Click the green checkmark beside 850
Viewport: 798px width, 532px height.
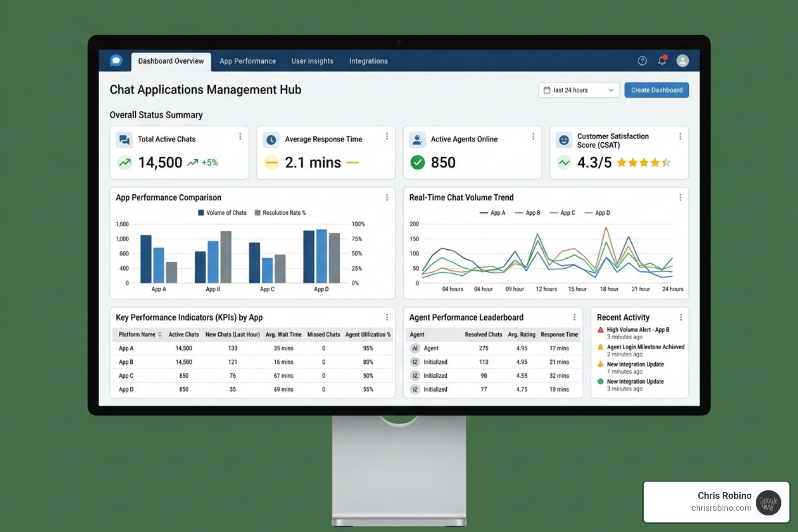coord(418,163)
